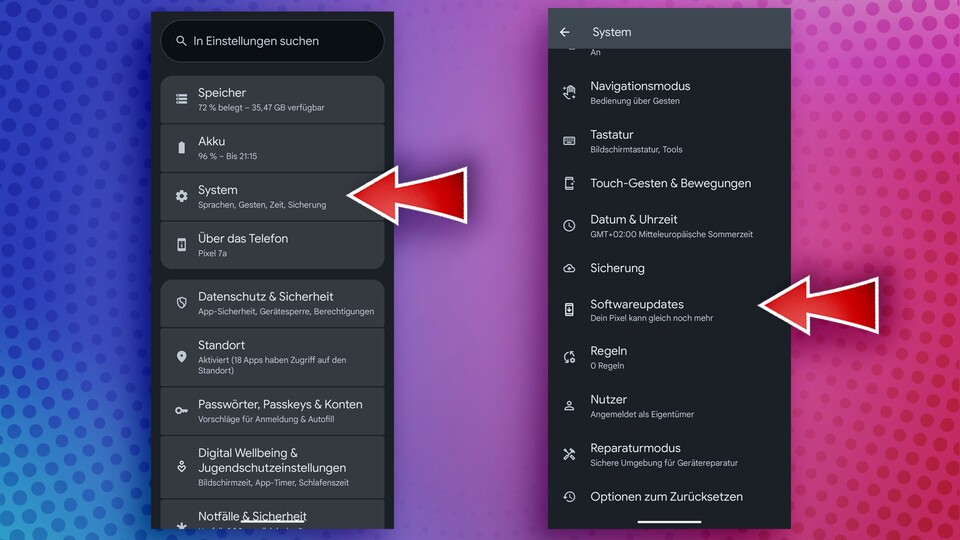Tap the back arrow in System header
Image resolution: width=960 pixels, height=540 pixels.
pos(565,32)
